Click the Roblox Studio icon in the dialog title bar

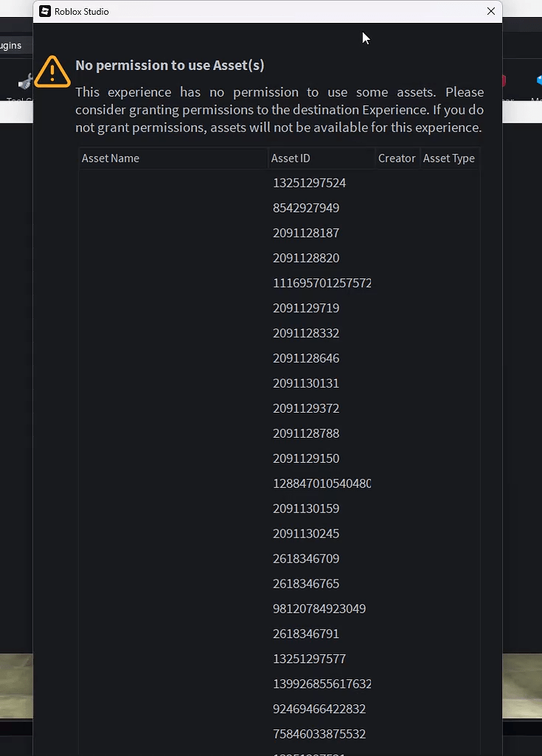click(x=44, y=11)
